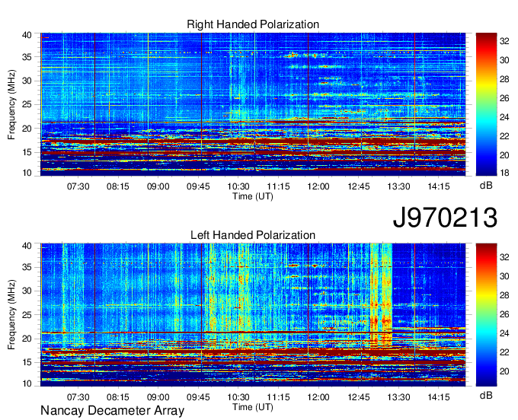Click the 40 MHz tick on the top plot
Viewport: 518px width, 420px height.
tap(27, 35)
